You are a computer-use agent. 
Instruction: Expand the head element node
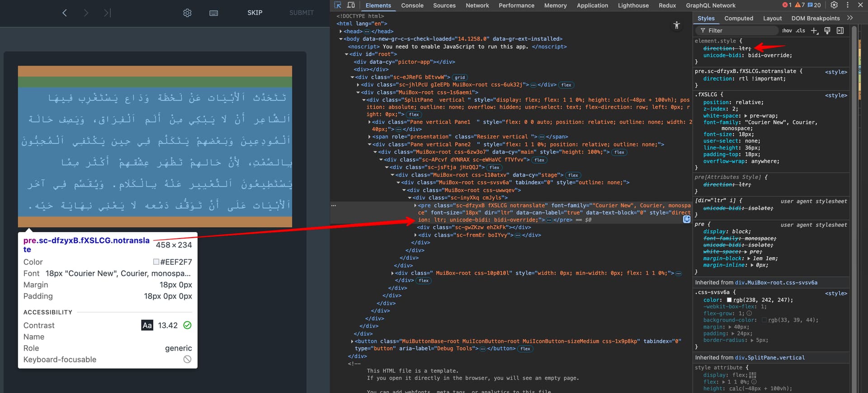tap(341, 32)
